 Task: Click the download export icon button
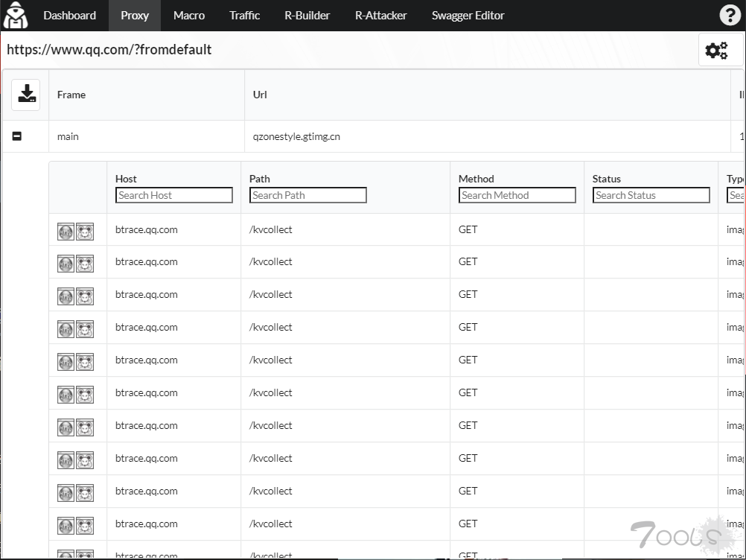(26, 95)
